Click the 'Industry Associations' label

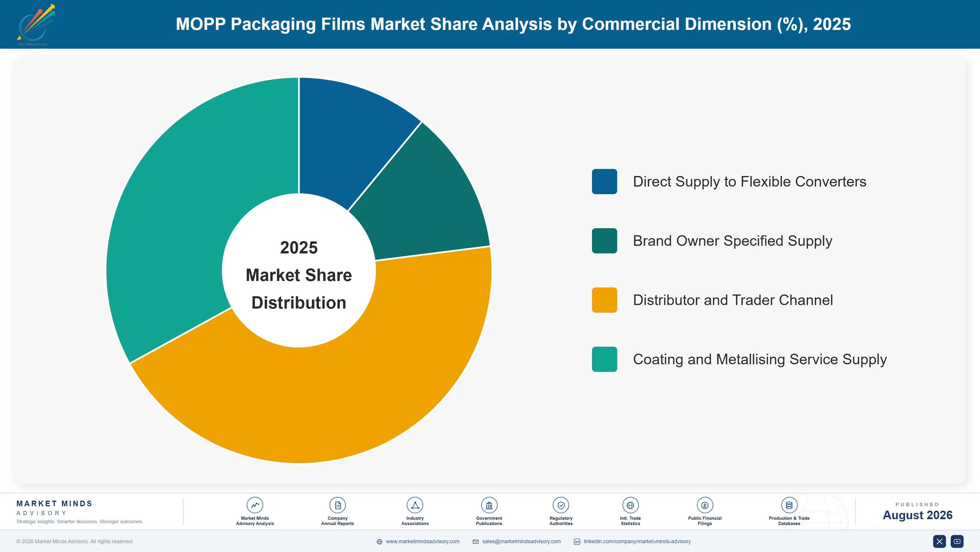tap(415, 521)
